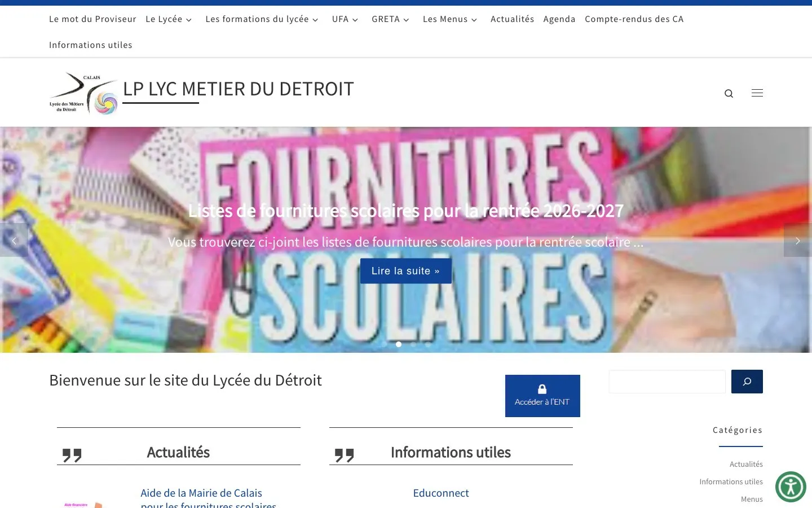Go to Actualités in the top navigation

click(512, 19)
